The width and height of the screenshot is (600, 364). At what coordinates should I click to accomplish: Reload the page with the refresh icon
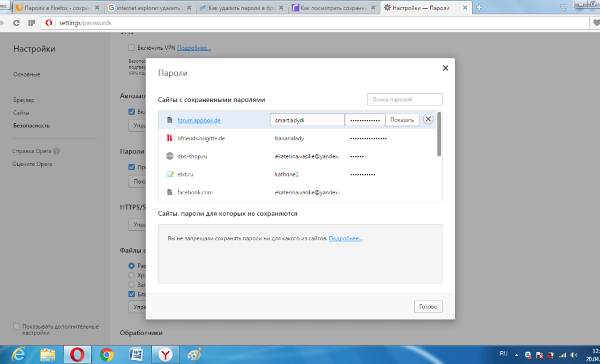tap(16, 23)
